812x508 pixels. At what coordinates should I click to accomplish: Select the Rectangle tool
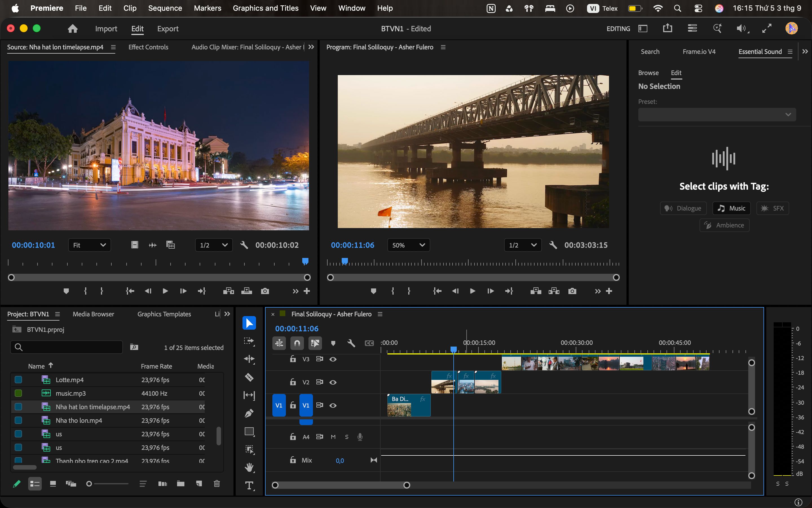(x=249, y=432)
